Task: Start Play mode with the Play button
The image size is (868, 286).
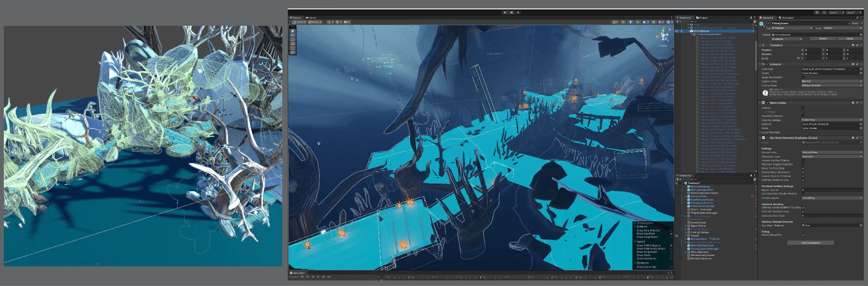Action: pos(505,12)
